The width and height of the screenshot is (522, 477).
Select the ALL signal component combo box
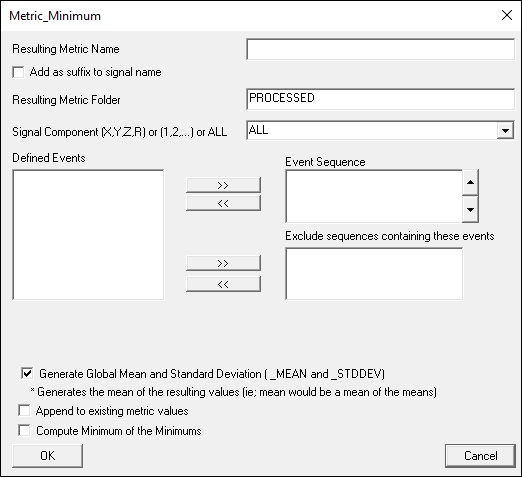tap(380, 130)
